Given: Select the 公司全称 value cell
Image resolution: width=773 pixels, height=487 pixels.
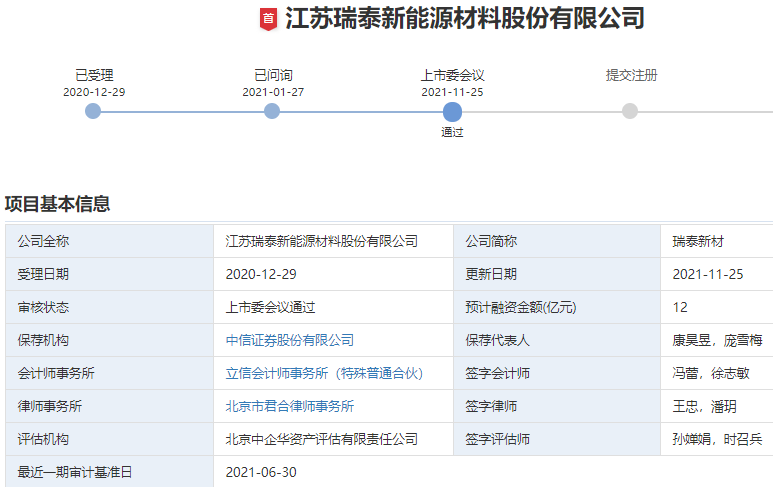Looking at the screenshot, I should click(x=322, y=241).
